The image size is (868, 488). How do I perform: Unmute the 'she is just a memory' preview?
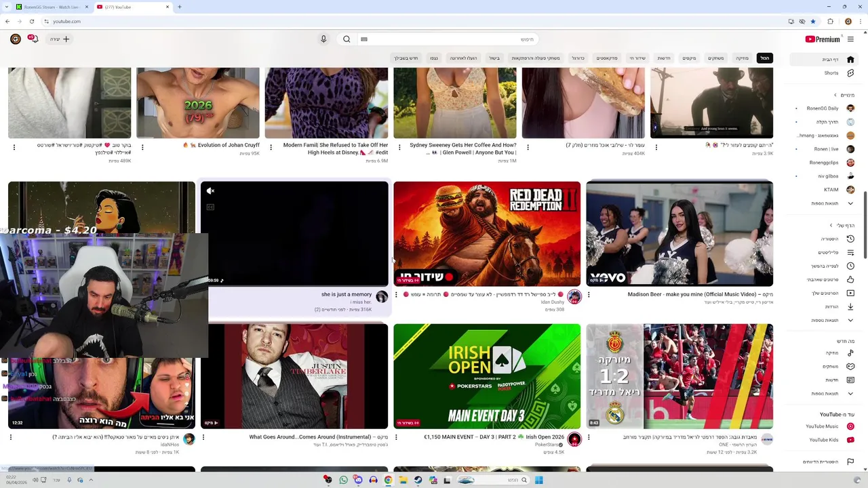210,191
